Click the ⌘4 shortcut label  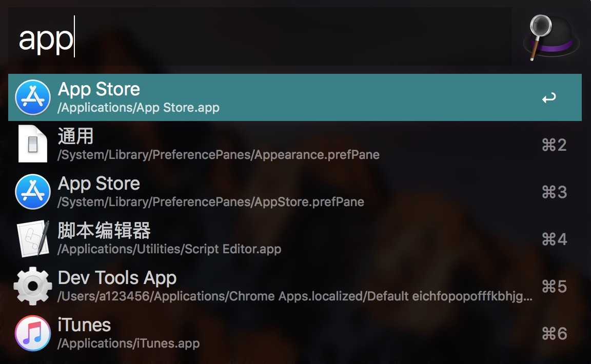pyautogui.click(x=554, y=239)
